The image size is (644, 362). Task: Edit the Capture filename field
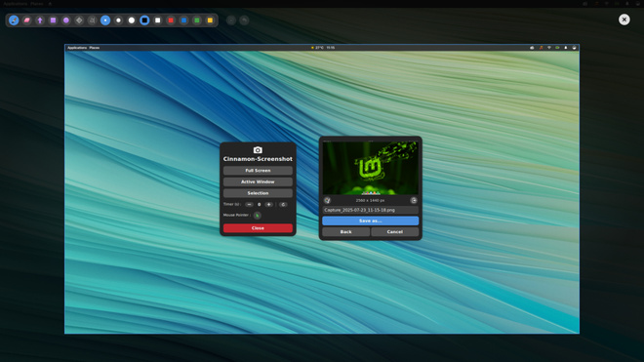371,210
